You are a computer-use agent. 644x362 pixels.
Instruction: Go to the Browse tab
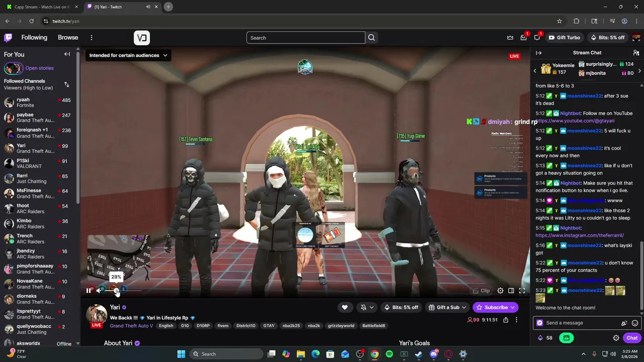point(68,38)
